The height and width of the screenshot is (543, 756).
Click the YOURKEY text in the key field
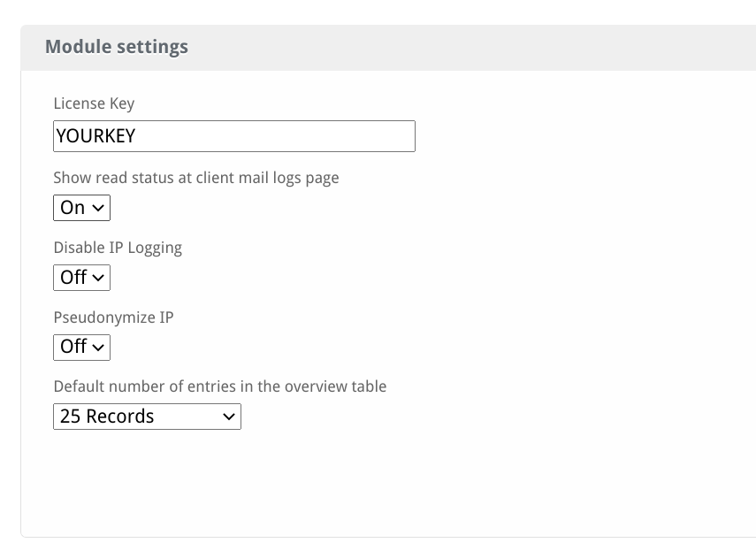96,136
